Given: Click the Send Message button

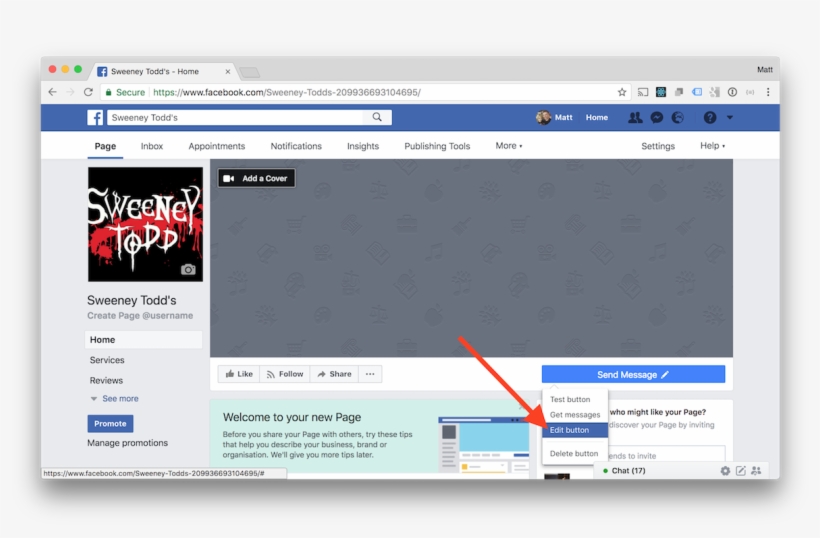Looking at the screenshot, I should click(x=633, y=374).
